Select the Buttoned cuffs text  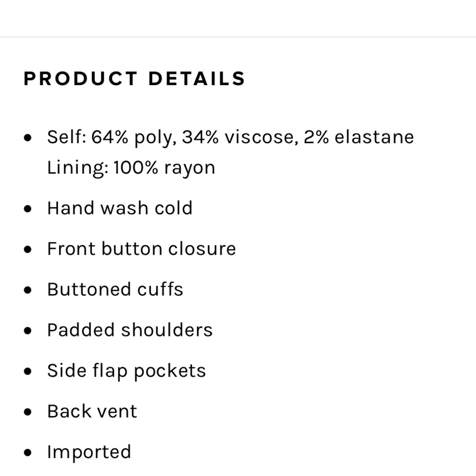coord(115,289)
